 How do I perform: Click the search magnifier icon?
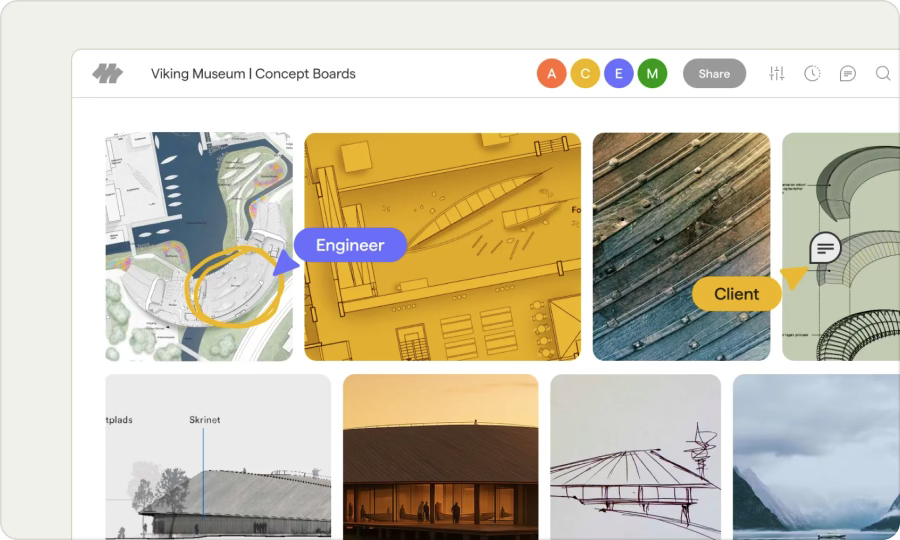pos(883,73)
